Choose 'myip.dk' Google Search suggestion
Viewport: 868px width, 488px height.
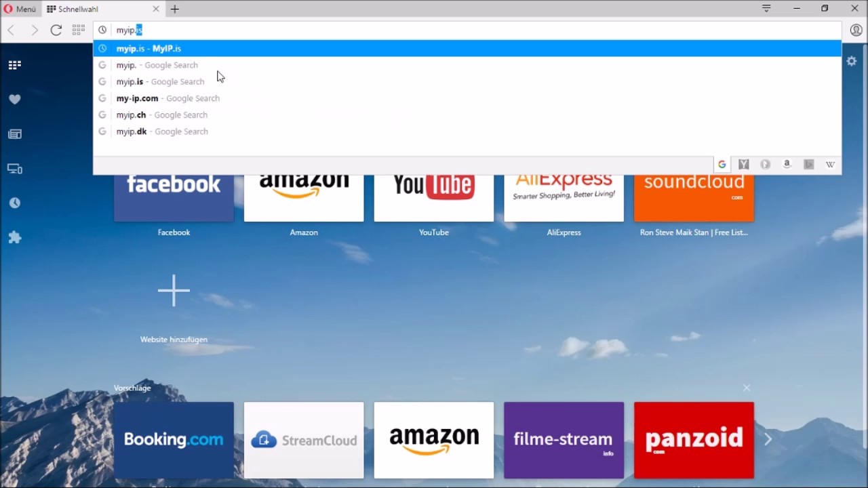467,131
